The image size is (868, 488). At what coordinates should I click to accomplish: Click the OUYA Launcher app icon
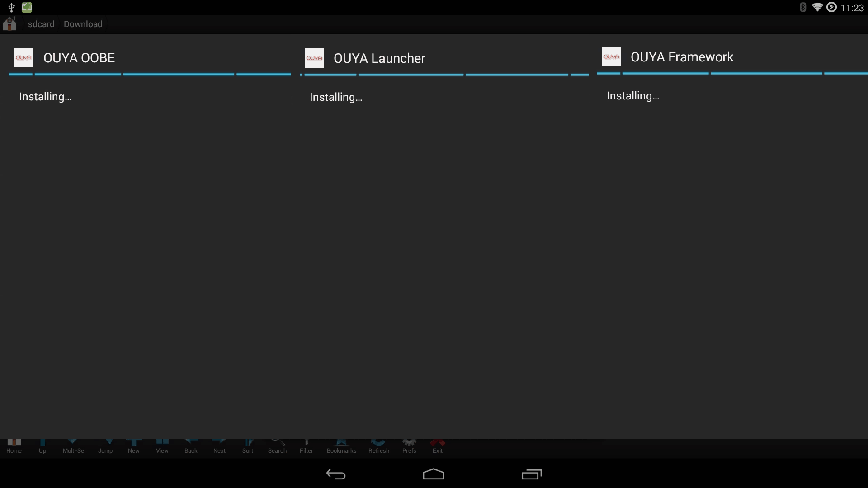[314, 57]
